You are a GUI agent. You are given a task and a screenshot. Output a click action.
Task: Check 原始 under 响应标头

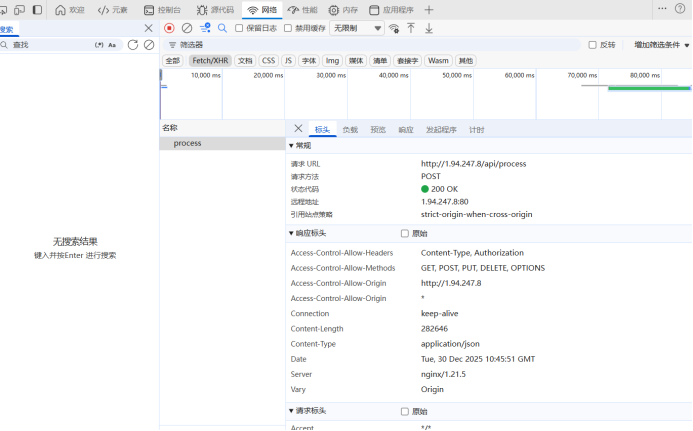[404, 233]
